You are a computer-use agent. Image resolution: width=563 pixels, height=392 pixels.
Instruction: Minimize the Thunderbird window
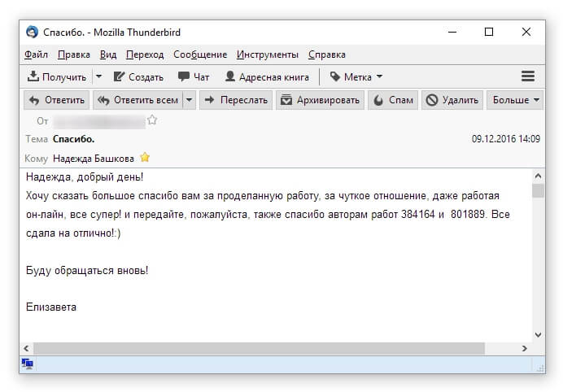[452, 32]
